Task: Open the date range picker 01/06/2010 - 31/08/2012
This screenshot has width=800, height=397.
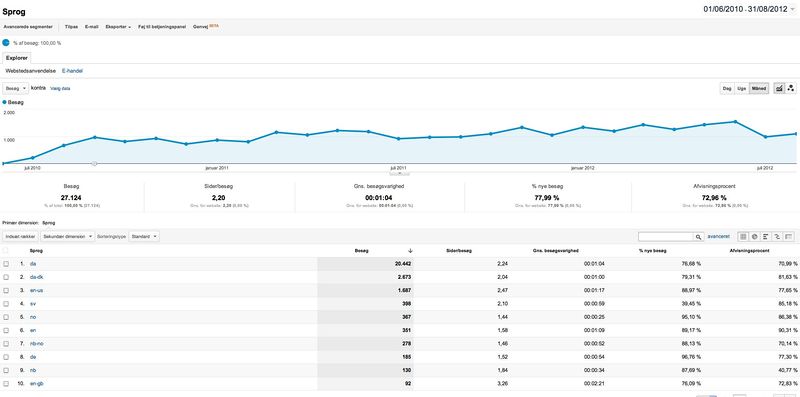Action: pos(749,9)
